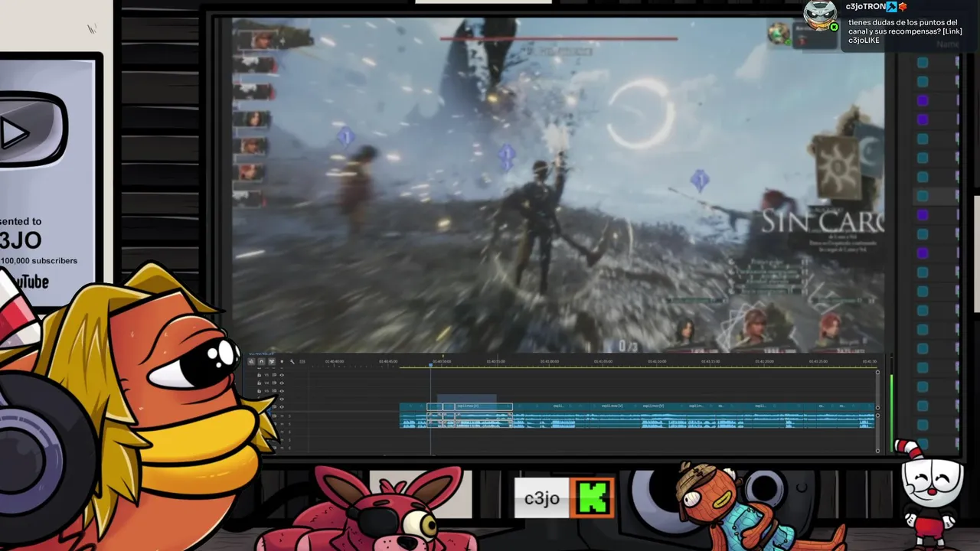980x551 pixels.
Task: Toggle V4 track lock
Action: point(259,383)
